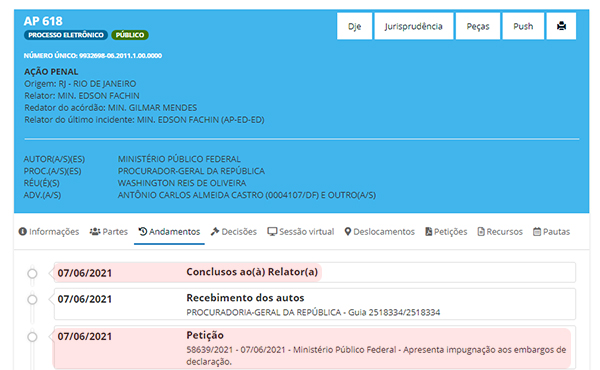Open the Petições tab
This screenshot has height=370, width=600.
pos(446,231)
